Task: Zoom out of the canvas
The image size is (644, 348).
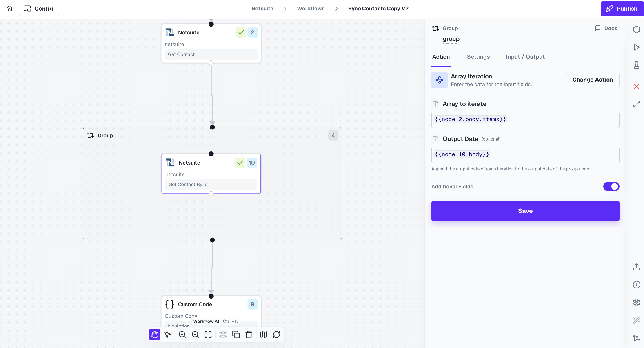Action: [195, 335]
